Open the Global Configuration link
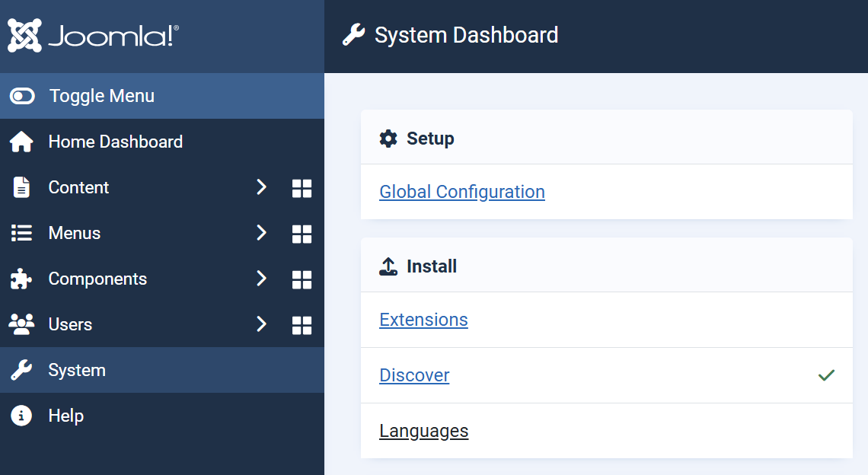The image size is (868, 475). click(461, 192)
